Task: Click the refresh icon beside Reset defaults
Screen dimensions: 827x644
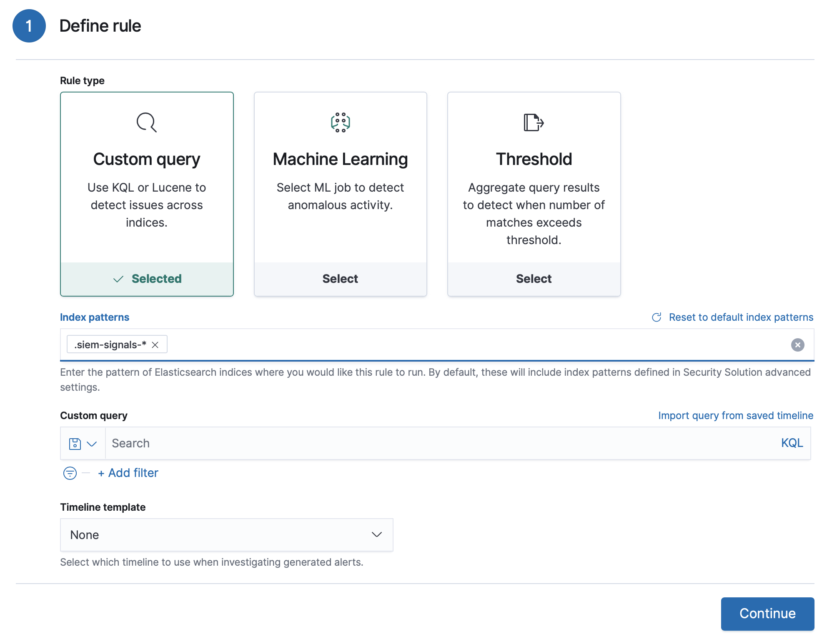Action: (x=657, y=317)
